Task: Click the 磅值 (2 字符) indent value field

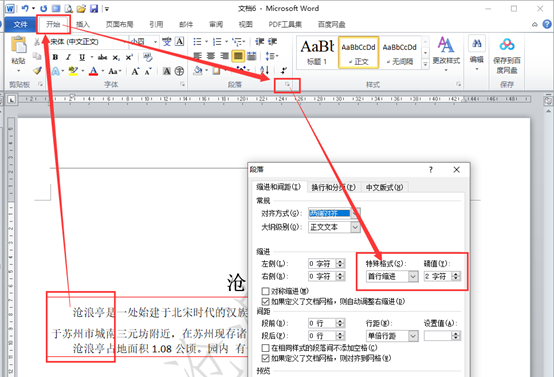Action: point(438,276)
